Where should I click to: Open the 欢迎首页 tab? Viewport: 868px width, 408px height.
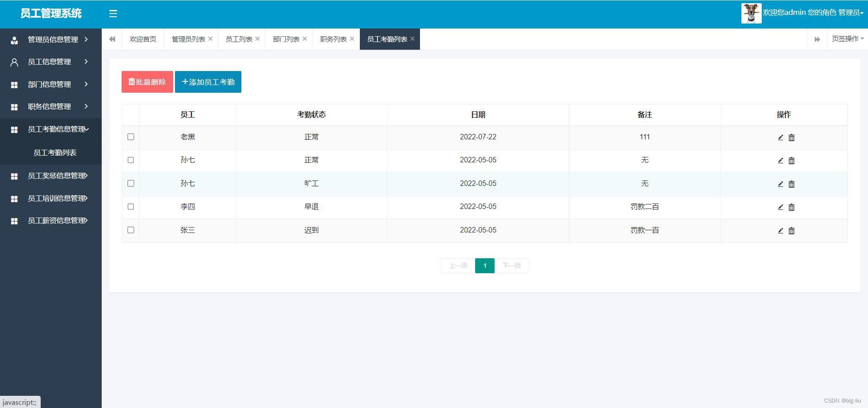coord(143,39)
